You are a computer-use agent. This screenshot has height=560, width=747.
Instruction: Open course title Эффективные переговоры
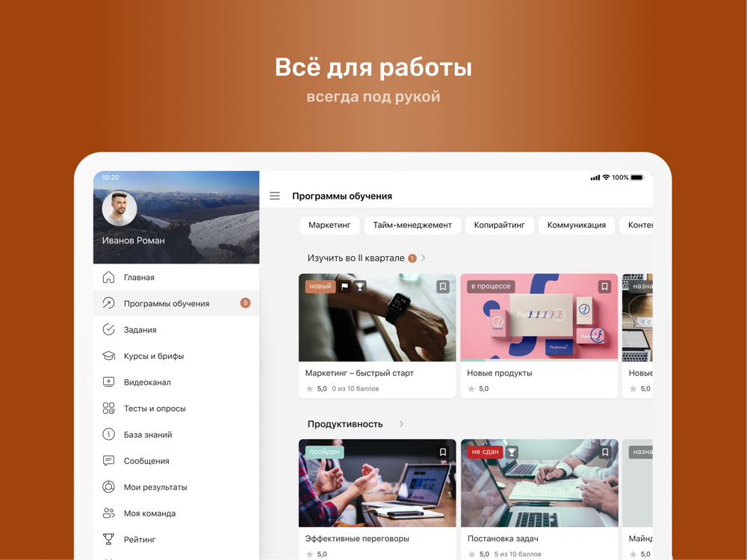pos(357,538)
